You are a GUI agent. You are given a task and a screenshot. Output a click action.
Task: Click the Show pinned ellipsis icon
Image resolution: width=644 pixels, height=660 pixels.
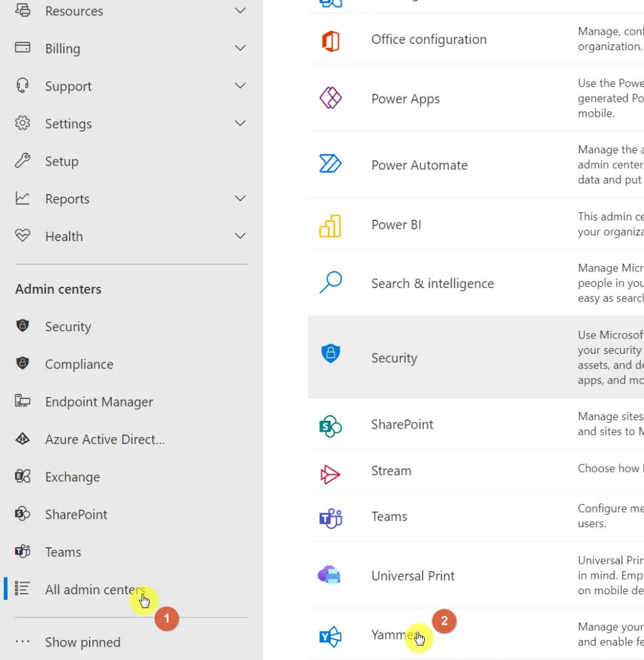(x=23, y=642)
